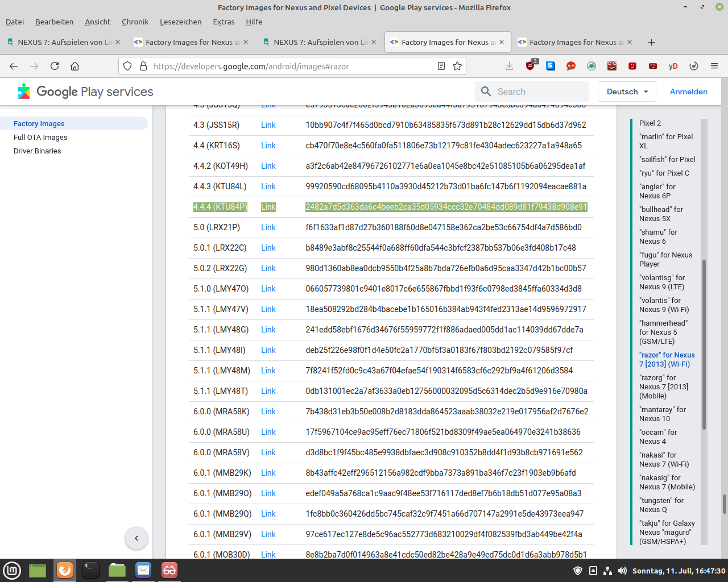Open the Bearbeiten menu
The height and width of the screenshot is (582, 728).
tap(54, 22)
